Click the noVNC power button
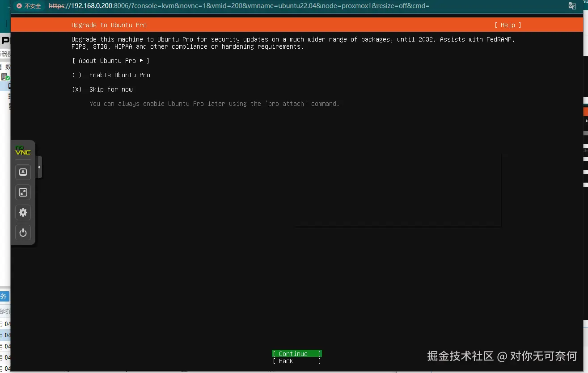The width and height of the screenshot is (588, 373). (23, 233)
